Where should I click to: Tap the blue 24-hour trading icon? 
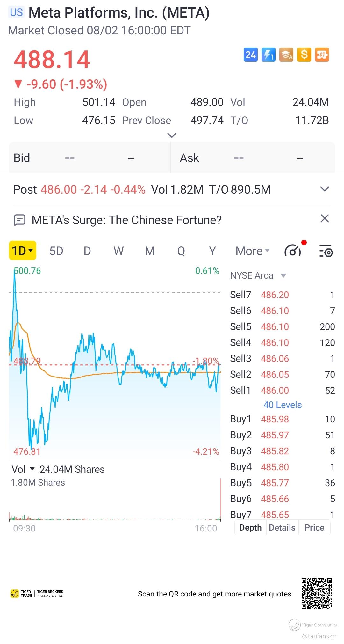[250, 55]
